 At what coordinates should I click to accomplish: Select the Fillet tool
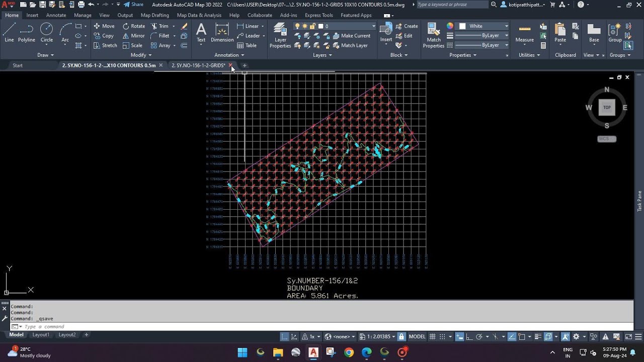(160, 36)
